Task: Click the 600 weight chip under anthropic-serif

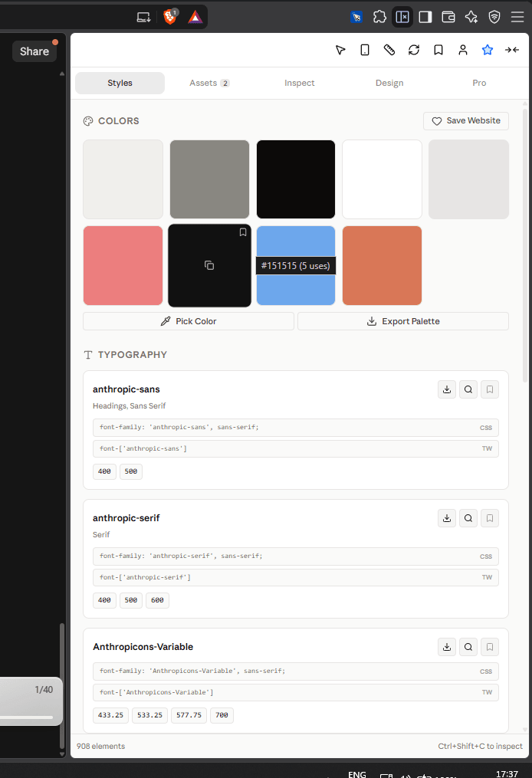Action: [157, 600]
